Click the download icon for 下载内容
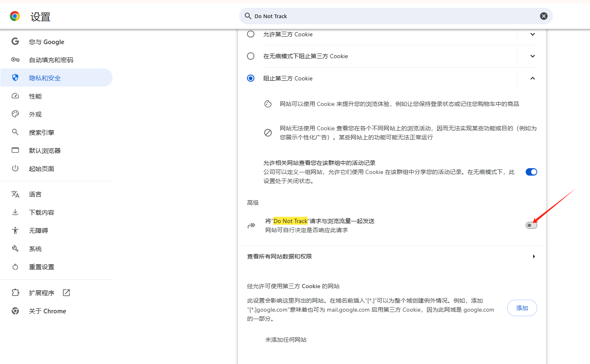This screenshot has height=364, width=590. pyautogui.click(x=15, y=212)
